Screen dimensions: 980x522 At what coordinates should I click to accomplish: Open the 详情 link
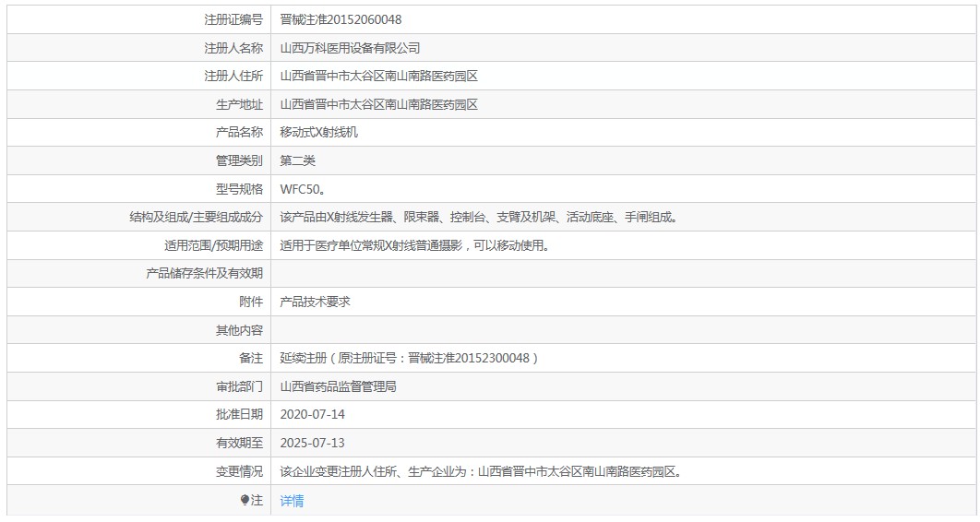[292, 501]
